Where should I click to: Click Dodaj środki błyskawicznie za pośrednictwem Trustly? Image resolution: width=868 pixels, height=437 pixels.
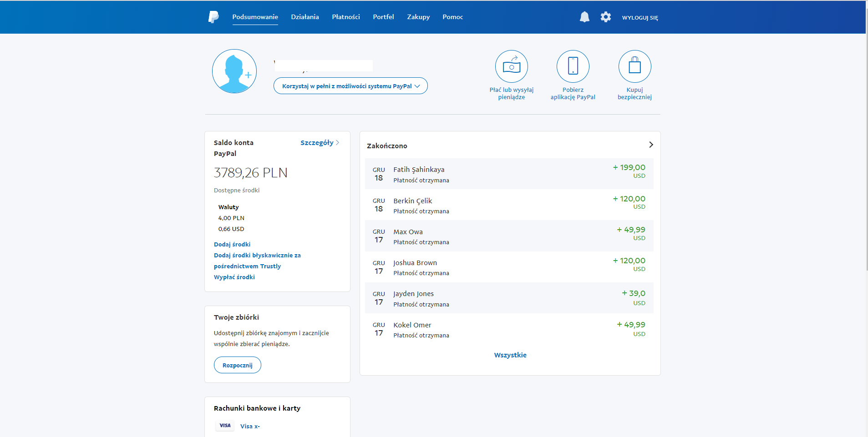click(x=257, y=261)
